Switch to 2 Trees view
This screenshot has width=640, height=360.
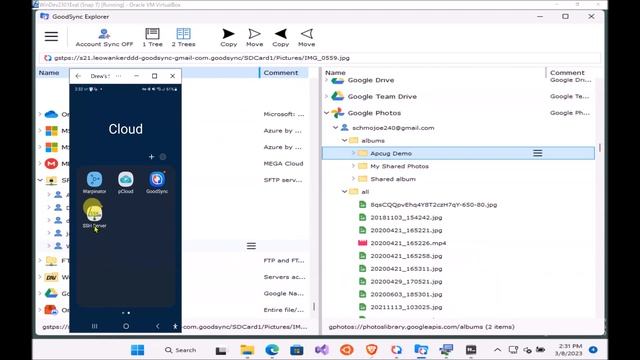pyautogui.click(x=183, y=37)
